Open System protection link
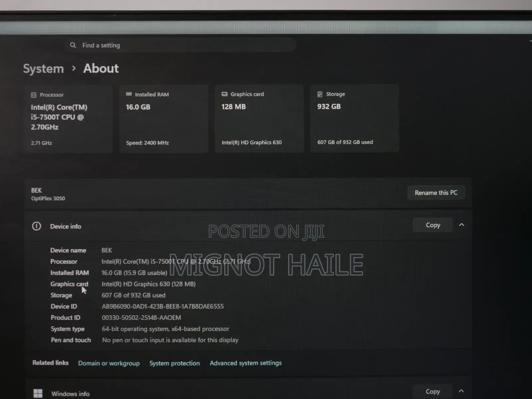This screenshot has width=532, height=399. click(x=175, y=363)
